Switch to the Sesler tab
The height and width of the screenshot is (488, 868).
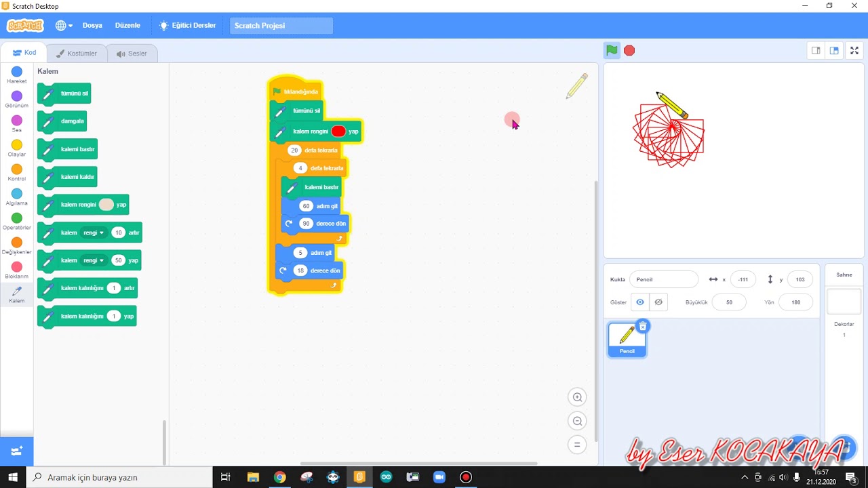[132, 54]
